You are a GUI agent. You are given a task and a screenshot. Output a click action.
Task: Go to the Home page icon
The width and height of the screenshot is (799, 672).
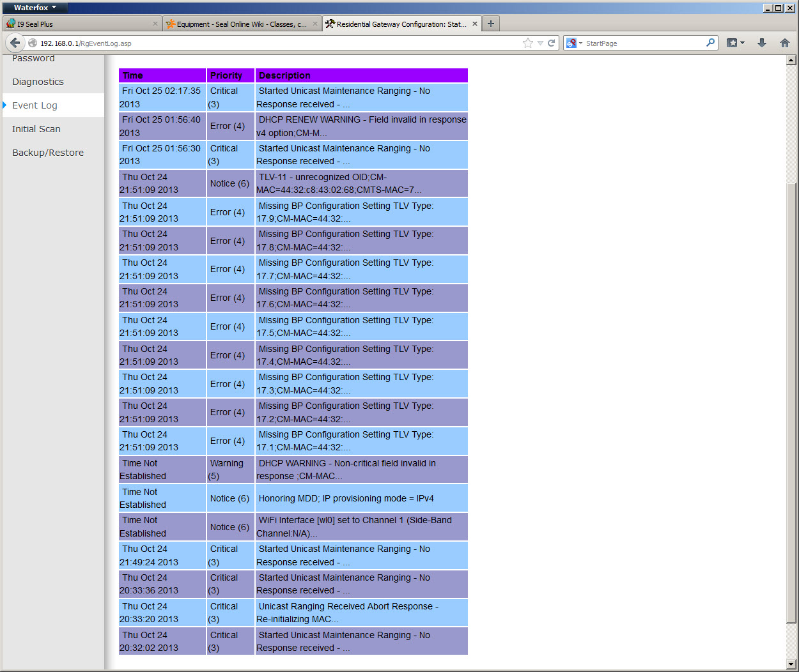tap(785, 43)
